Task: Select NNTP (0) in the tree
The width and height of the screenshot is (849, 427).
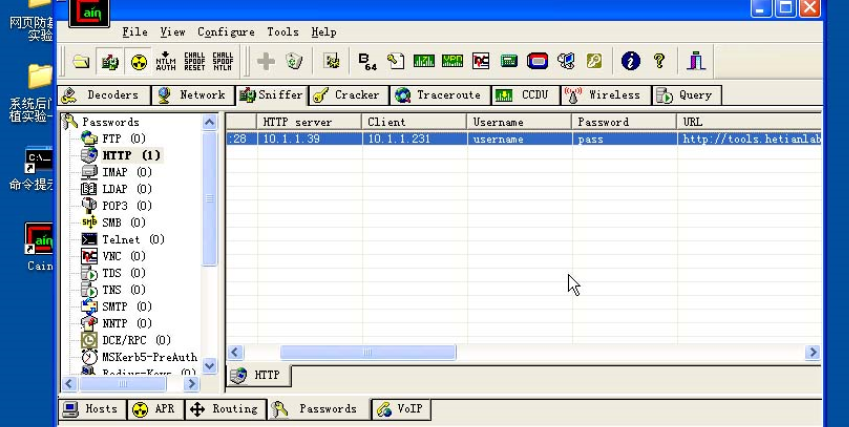Action: point(127,323)
